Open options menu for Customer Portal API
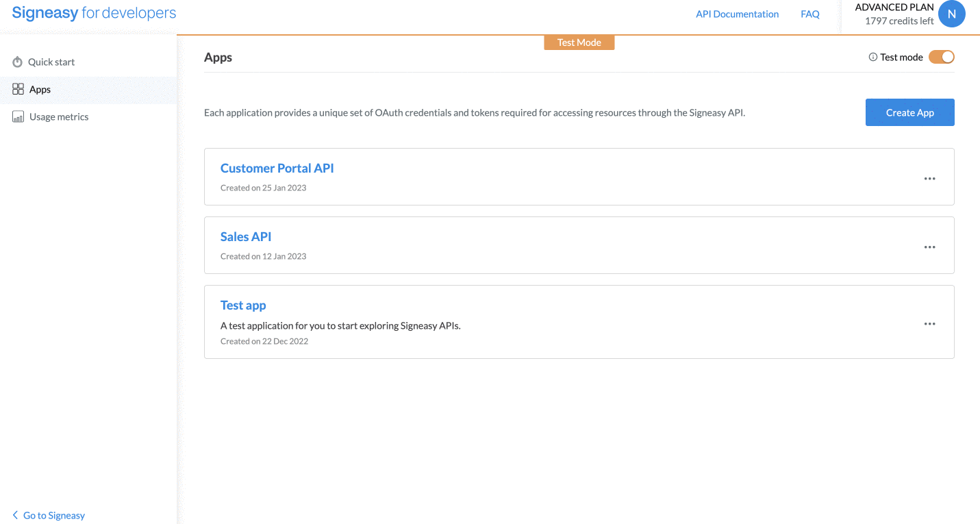 point(929,178)
